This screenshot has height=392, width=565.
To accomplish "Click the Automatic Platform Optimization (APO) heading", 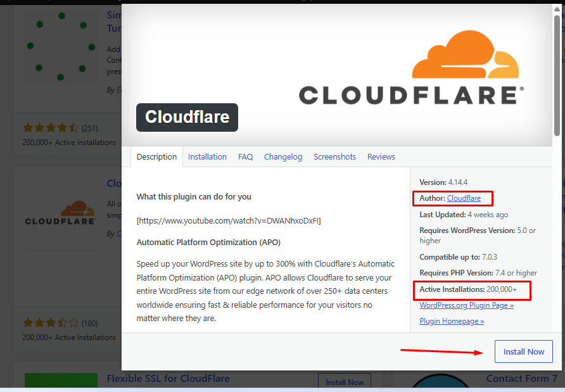I will [x=208, y=242].
